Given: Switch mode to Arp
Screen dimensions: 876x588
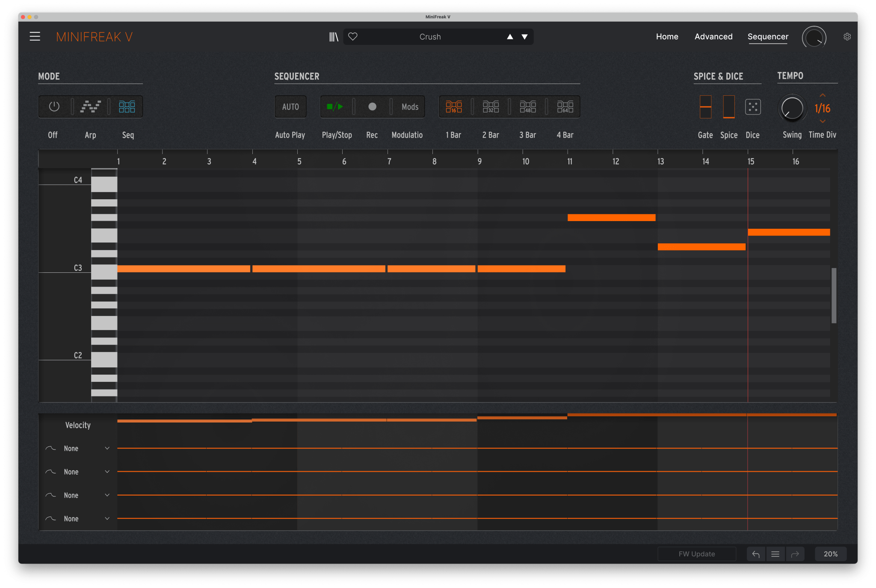Looking at the screenshot, I should pyautogui.click(x=91, y=106).
